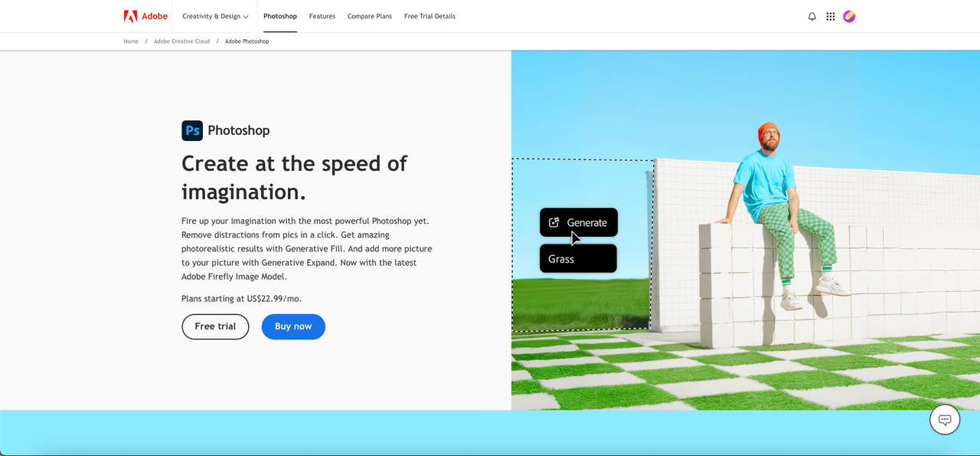Click the Generate button in hero image

pyautogui.click(x=579, y=222)
